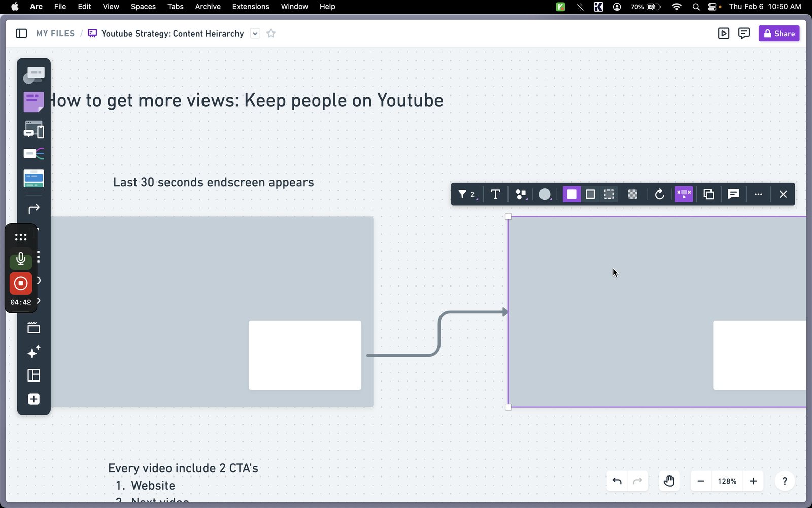Zoom out the canvas
812x508 pixels.
[x=701, y=481]
